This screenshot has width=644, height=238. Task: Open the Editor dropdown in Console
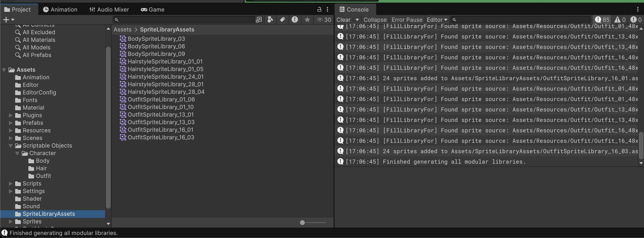point(437,19)
